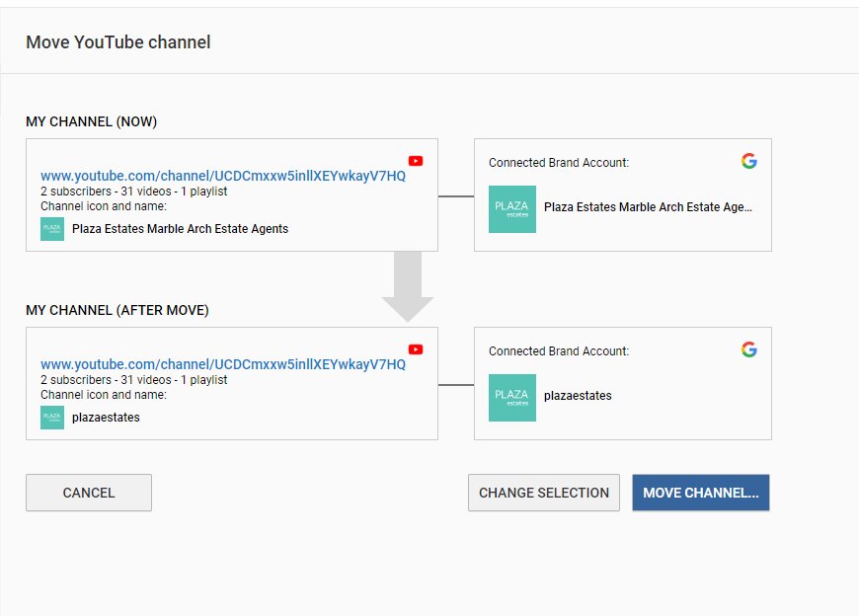Click the 'MY CHANNEL (AFTER MOVE)' label
The width and height of the screenshot is (859, 616).
tap(117, 310)
